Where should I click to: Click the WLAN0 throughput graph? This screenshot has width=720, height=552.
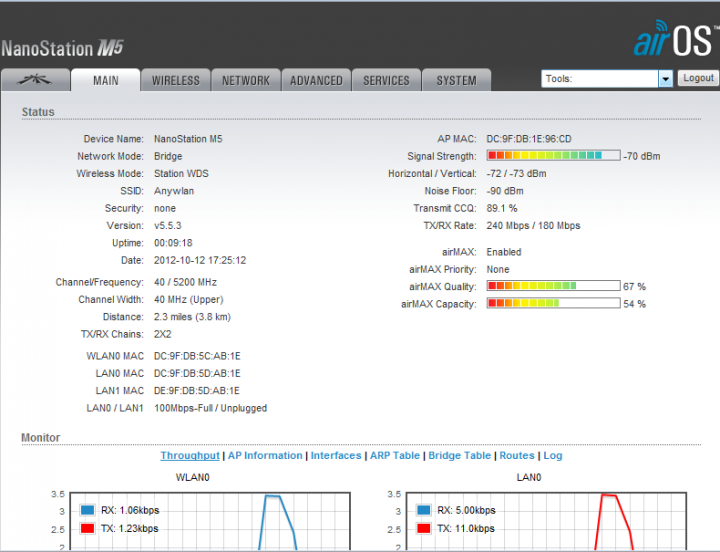[x=210, y=522]
